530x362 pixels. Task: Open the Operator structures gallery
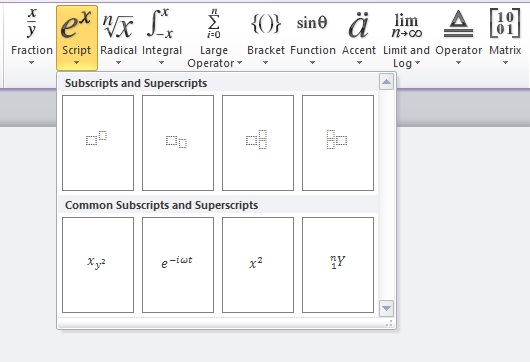click(458, 37)
